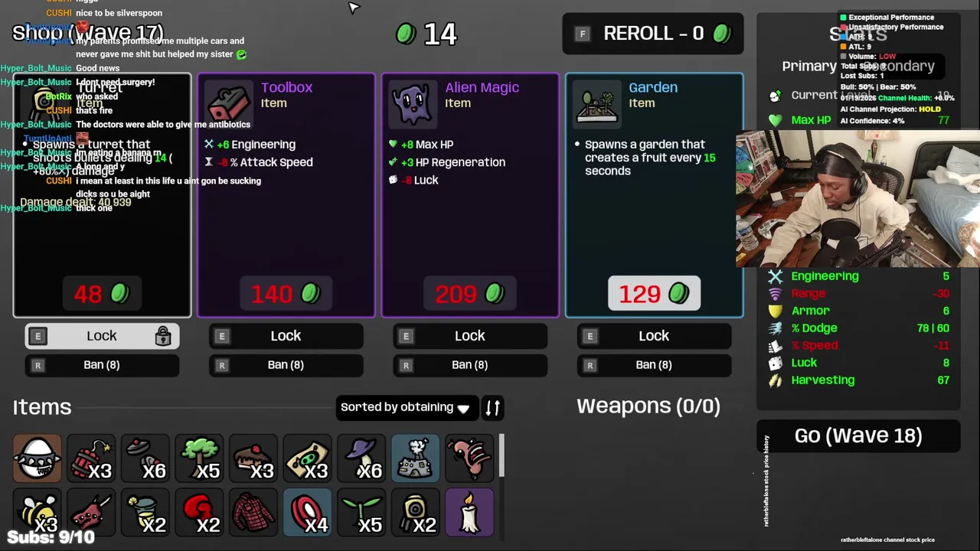980x551 pixels.
Task: Click the tree item icon
Action: point(199,458)
